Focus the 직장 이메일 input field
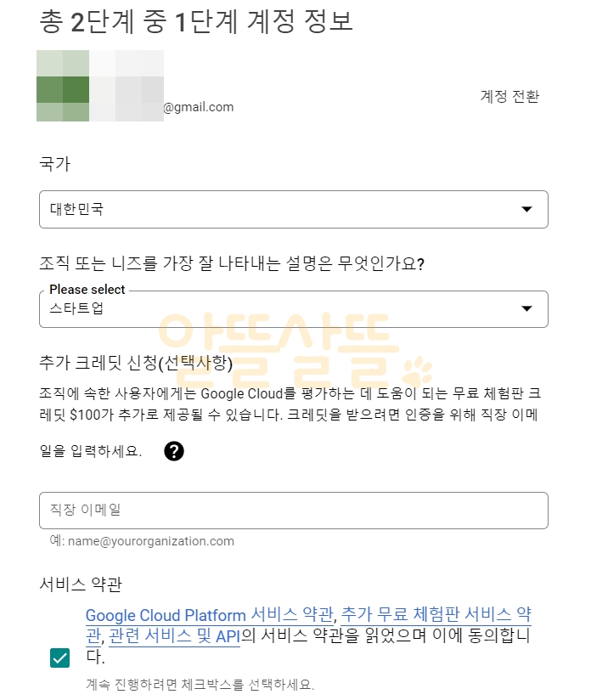Screen dimensions: 591x700 tap(294, 511)
